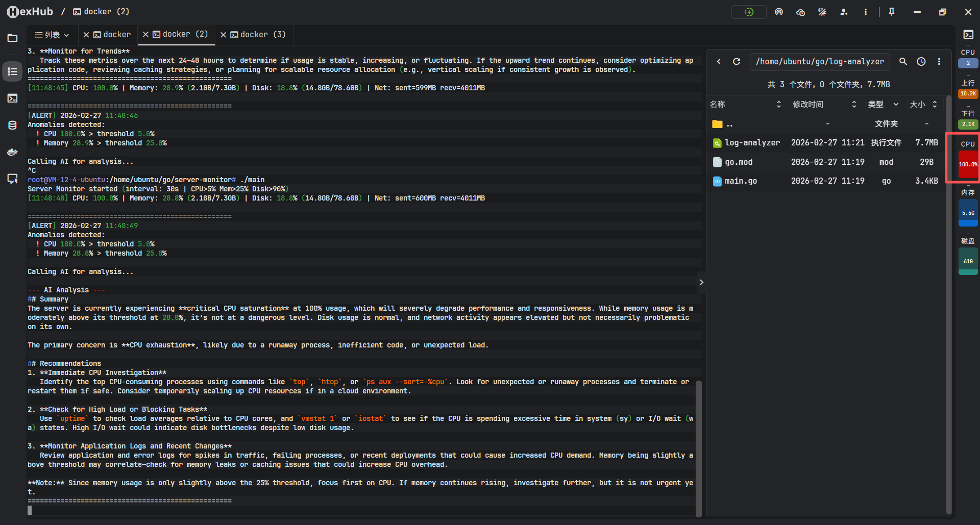This screenshot has height=525, width=980.
Task: Click the docker (2) breadcrumb in title bar
Action: pyautogui.click(x=101, y=12)
